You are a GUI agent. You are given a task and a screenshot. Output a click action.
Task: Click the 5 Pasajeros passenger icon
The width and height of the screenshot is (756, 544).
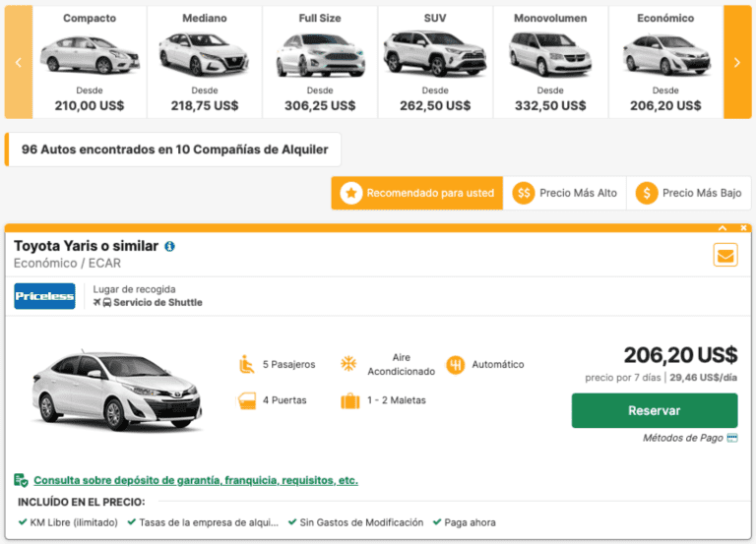point(247,364)
